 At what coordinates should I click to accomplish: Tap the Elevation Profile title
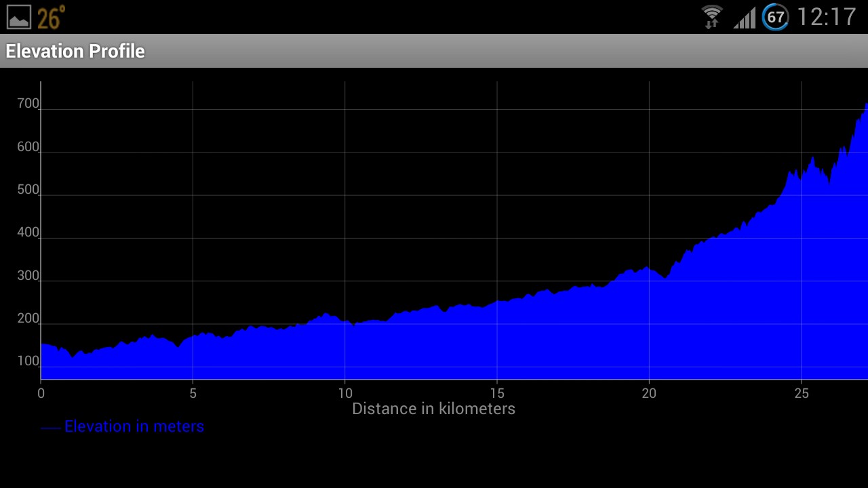pyautogui.click(x=75, y=52)
